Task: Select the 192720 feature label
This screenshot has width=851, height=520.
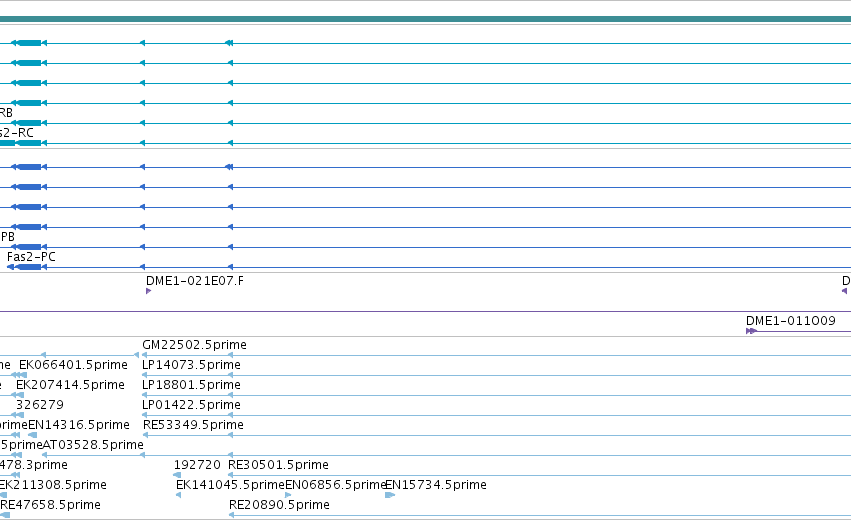Action: pos(197,465)
